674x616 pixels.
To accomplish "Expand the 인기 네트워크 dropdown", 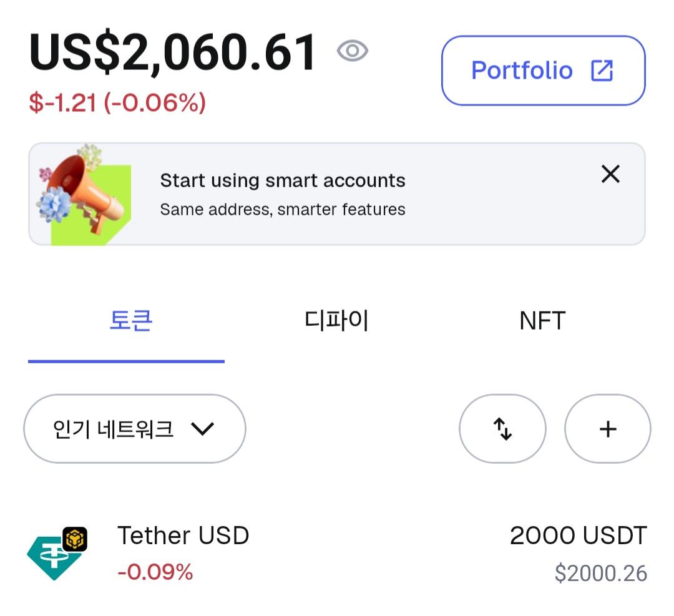I will coord(114,429).
